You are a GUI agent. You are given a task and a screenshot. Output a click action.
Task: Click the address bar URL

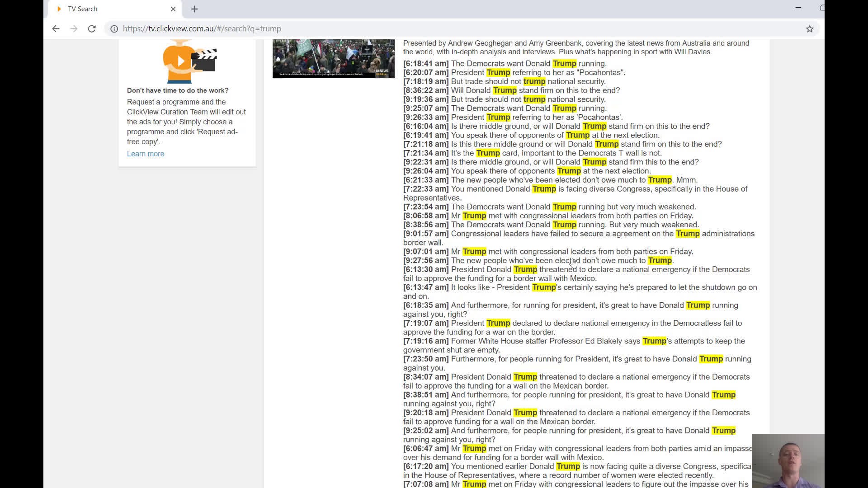point(202,28)
